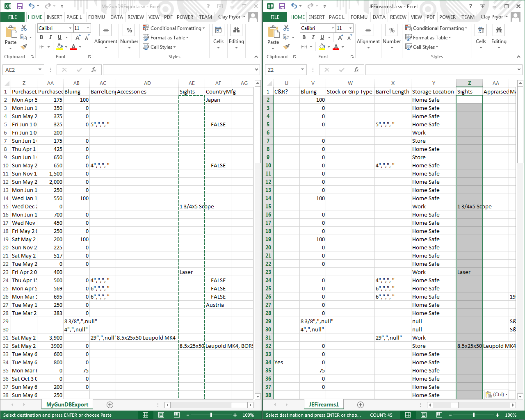
Task: Open Paste Options (Ctrl) smart tag
Action: [x=496, y=395]
